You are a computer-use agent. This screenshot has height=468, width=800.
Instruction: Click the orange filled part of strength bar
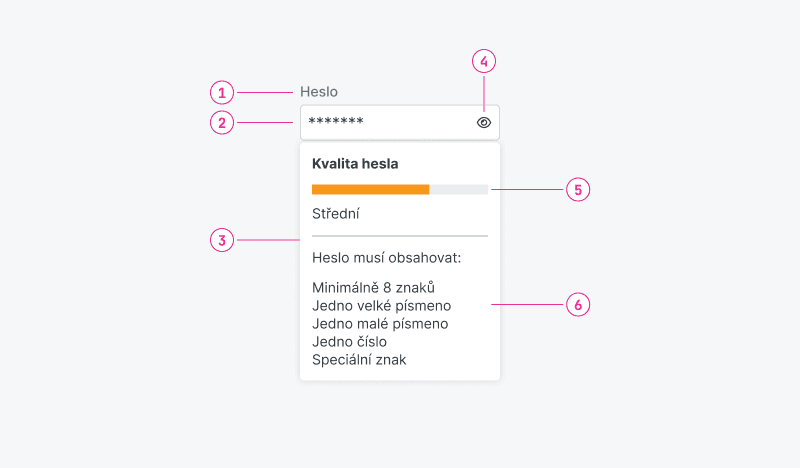370,189
